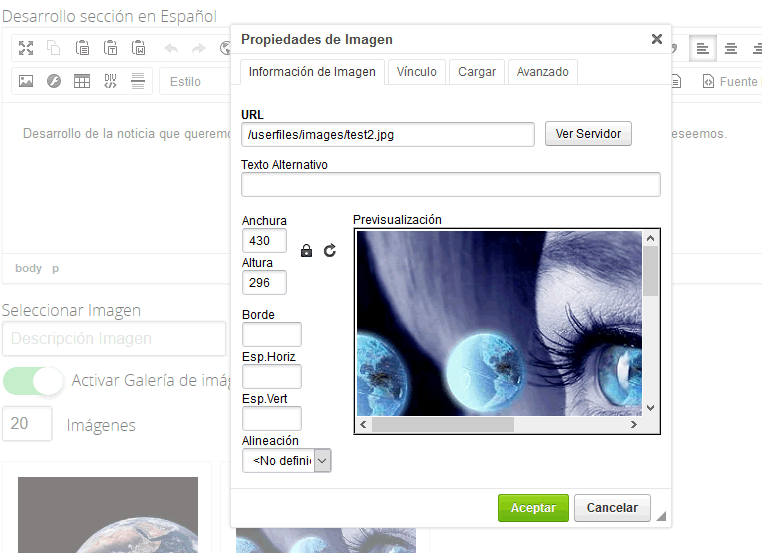Click the Descripción Imagen field
Viewport: 762px width, 553px height.
click(x=114, y=338)
